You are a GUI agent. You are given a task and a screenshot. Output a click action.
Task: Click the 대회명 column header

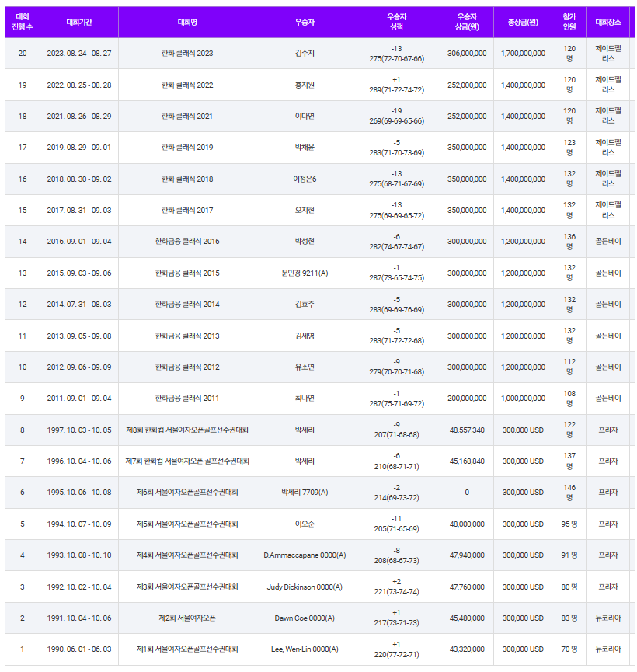pyautogui.click(x=187, y=23)
